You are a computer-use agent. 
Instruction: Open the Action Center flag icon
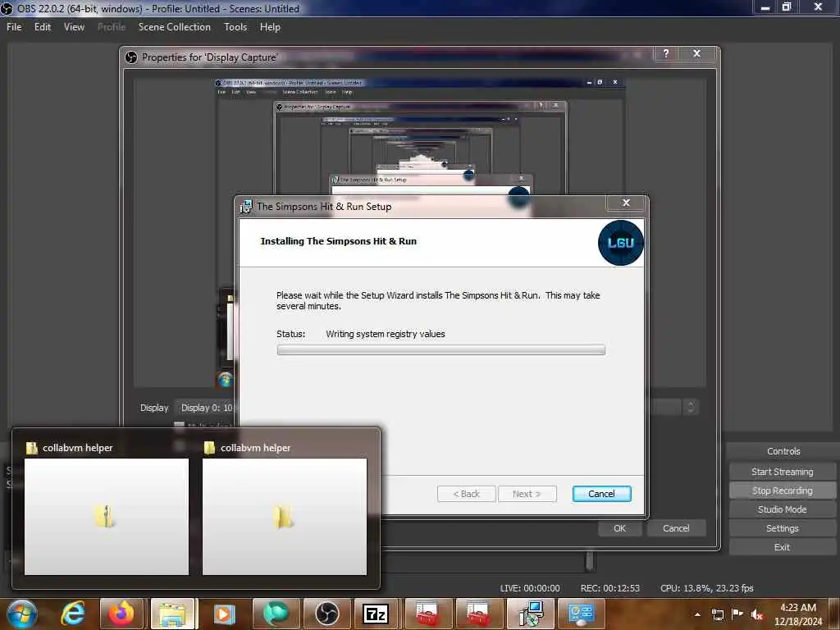coord(737,614)
